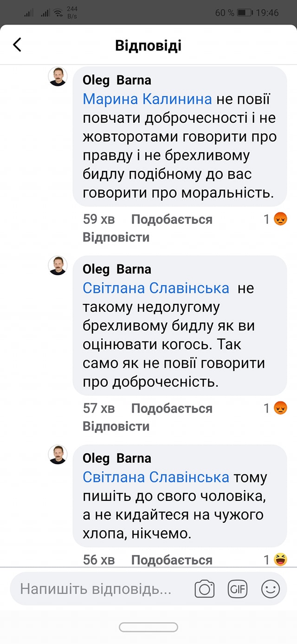Open Світлана Славінська's profile link in second comment

[x=156, y=288]
